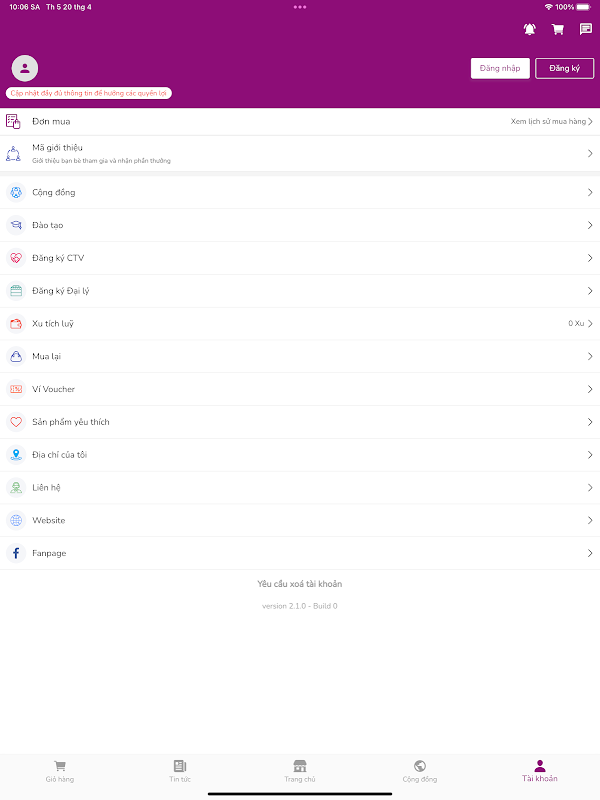
Task: Tap the Cập nhật đầy đủ thông tin banner
Action: click(x=89, y=93)
